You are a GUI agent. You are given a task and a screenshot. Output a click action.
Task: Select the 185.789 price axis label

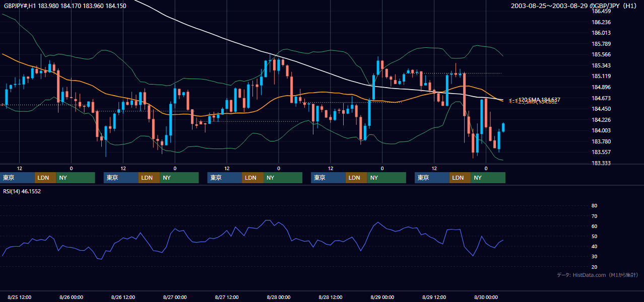[x=601, y=44]
